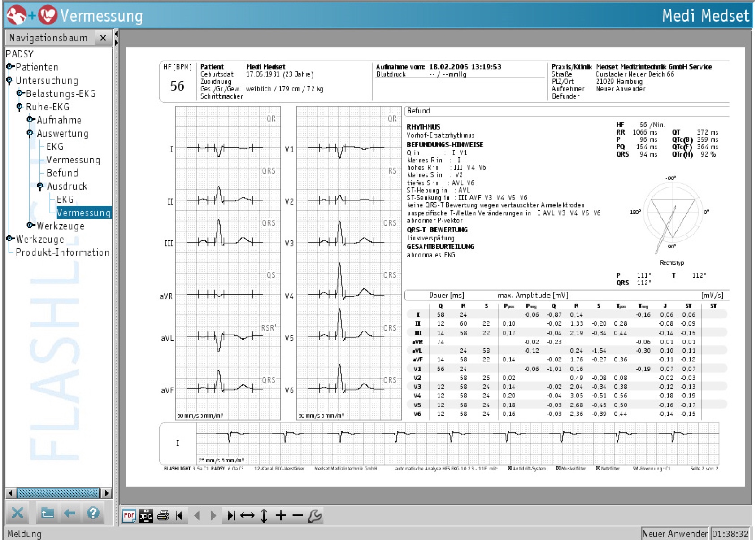Fit page to window height
Screen dimensions: 756x540
pyautogui.click(x=264, y=515)
